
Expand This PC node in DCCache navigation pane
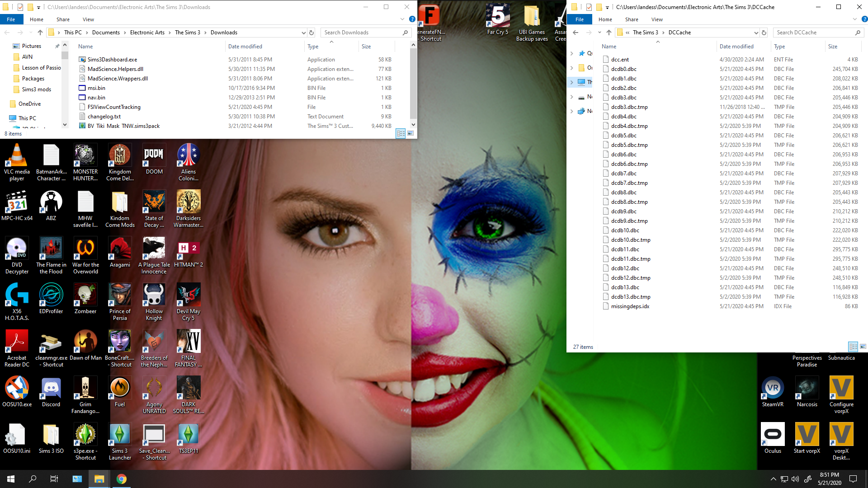(x=572, y=82)
